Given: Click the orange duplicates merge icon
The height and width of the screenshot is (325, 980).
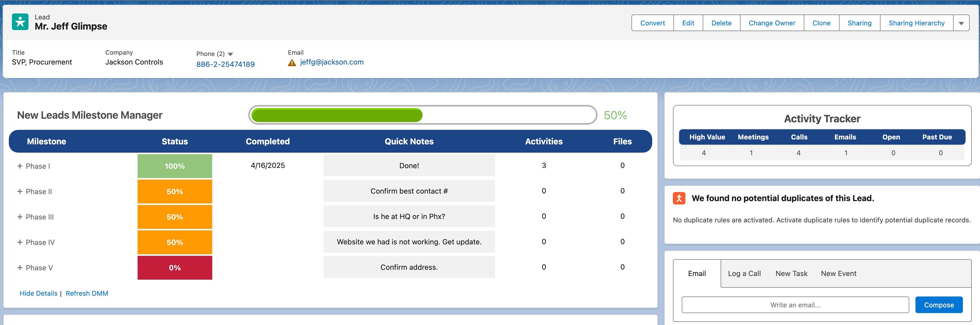Looking at the screenshot, I should (679, 198).
